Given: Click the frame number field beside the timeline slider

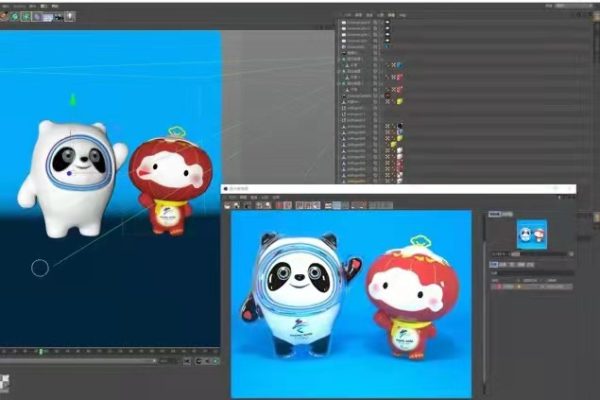Looking at the screenshot, I should (168, 361).
